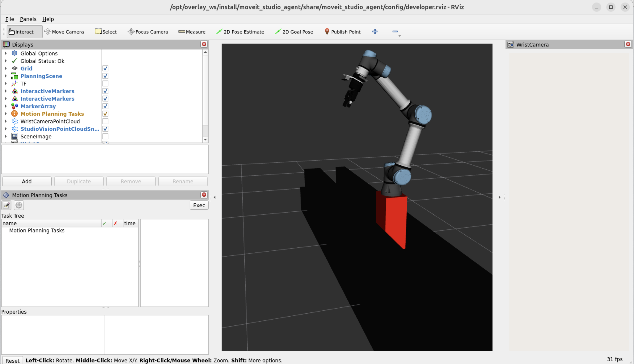Click the WristCamera panel title icon
Screen dimensions: 634x364
[x=511, y=44]
